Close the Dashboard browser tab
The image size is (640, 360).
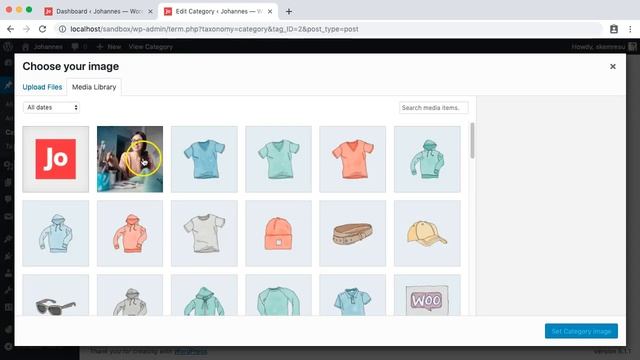(150, 11)
